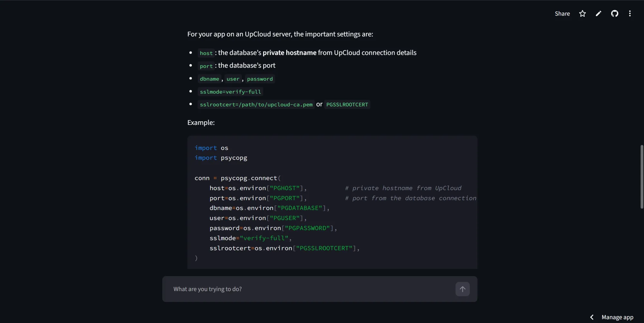The width and height of the screenshot is (644, 323).
Task: Click the 'sslmode=verify-full' code tag
Action: (x=230, y=92)
